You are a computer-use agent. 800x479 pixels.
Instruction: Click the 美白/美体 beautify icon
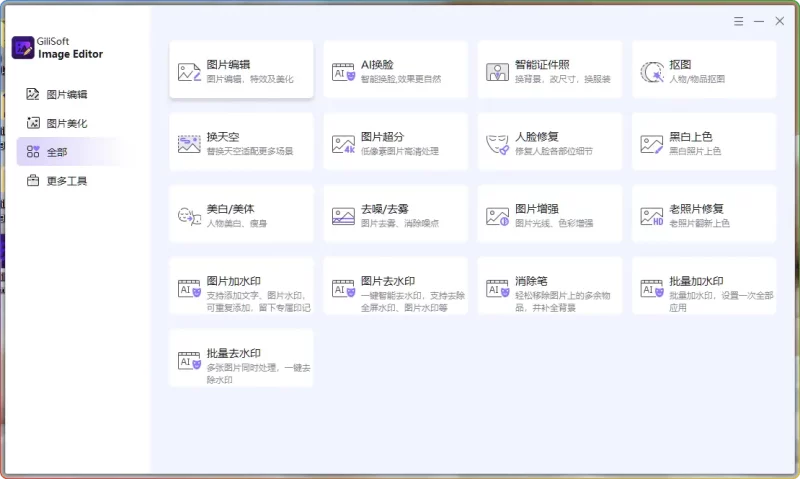189,216
